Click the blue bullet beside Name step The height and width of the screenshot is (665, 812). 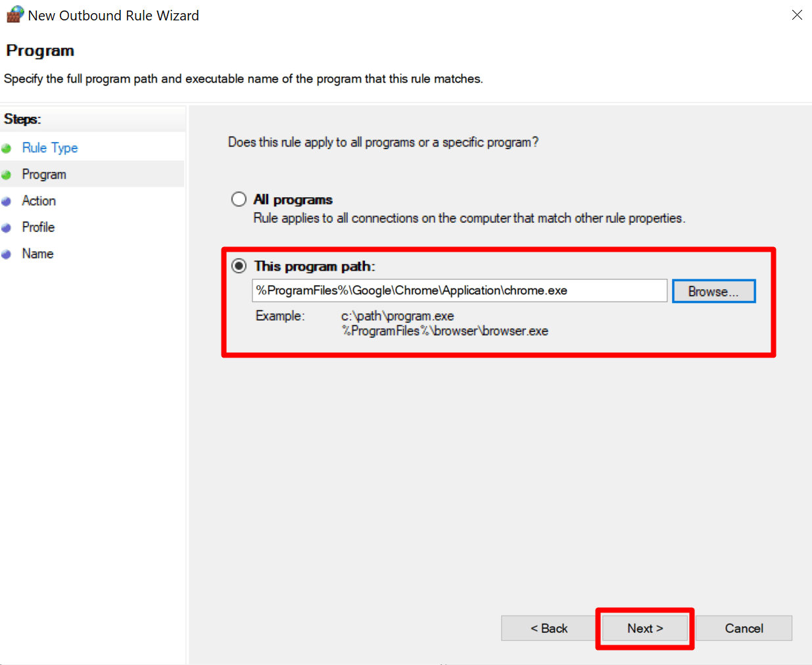click(x=7, y=254)
